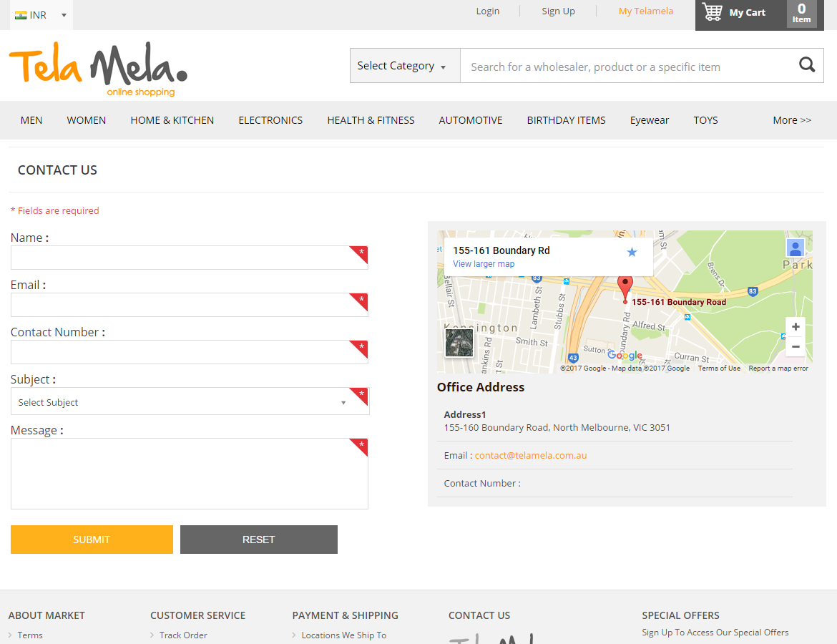
Task: Save location with the map star icon
Action: (632, 252)
